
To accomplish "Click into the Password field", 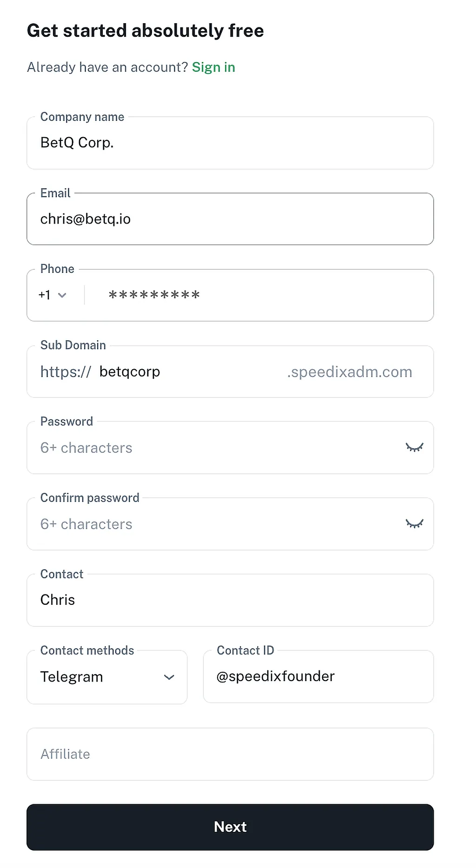I will point(214,448).
